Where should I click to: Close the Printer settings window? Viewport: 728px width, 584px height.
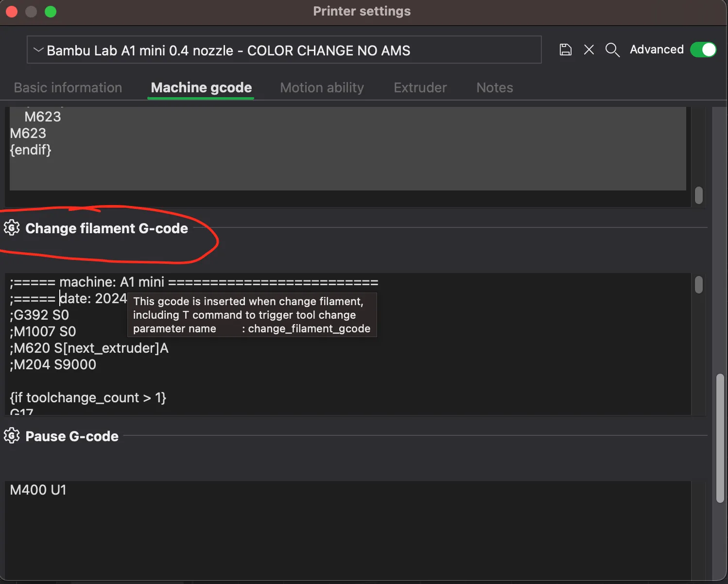12,11
